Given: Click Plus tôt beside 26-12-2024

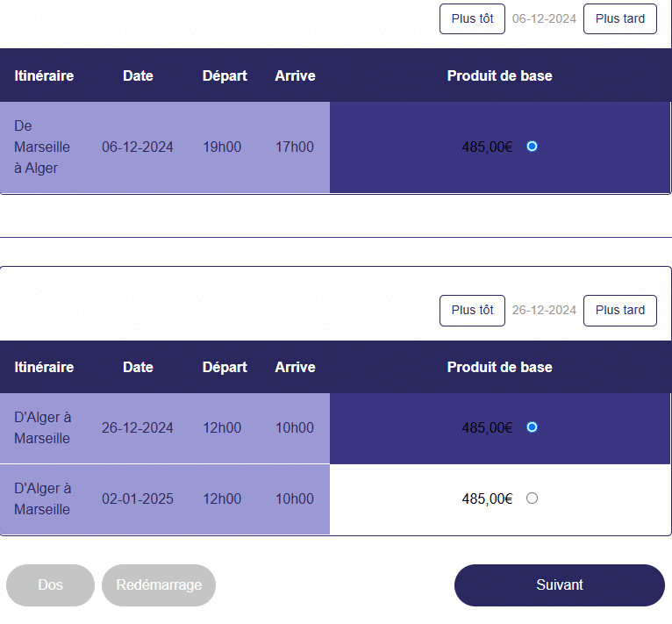Looking at the screenshot, I should [472, 311].
